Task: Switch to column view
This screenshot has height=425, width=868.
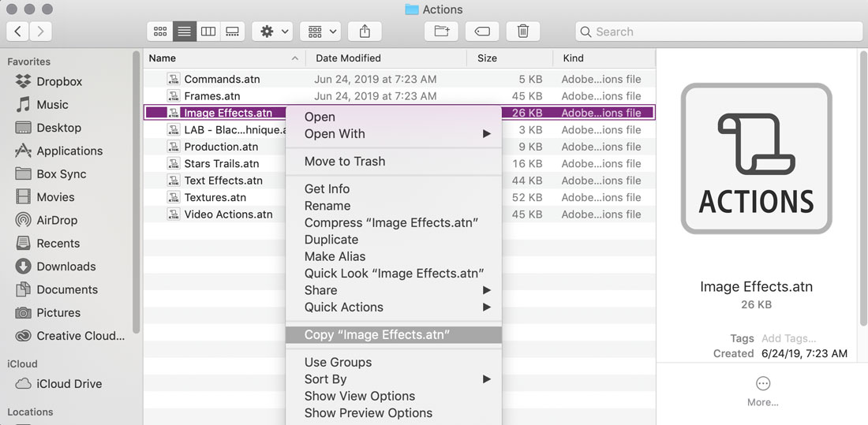Action: tap(208, 32)
